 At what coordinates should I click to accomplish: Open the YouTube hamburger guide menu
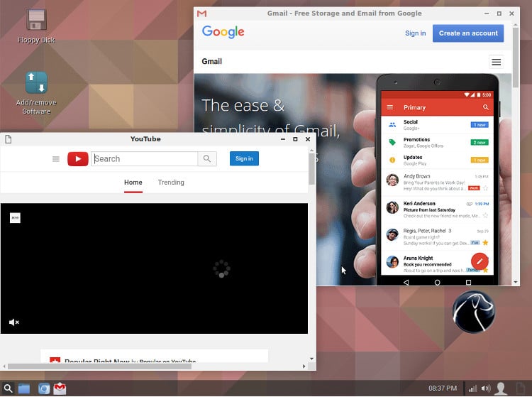pyautogui.click(x=56, y=159)
